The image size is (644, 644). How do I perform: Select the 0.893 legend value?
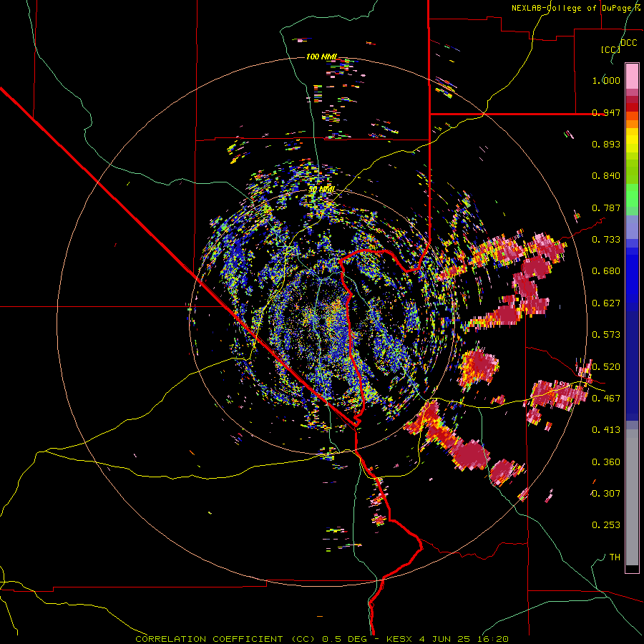pyautogui.click(x=606, y=144)
